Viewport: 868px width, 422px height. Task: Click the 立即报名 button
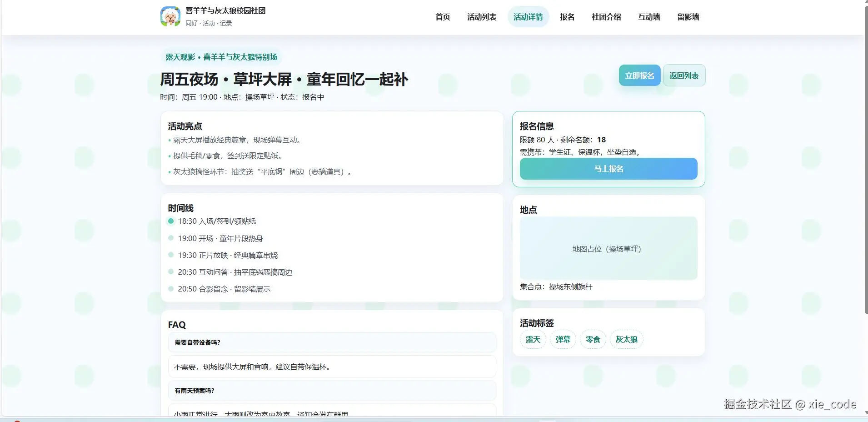pos(639,75)
